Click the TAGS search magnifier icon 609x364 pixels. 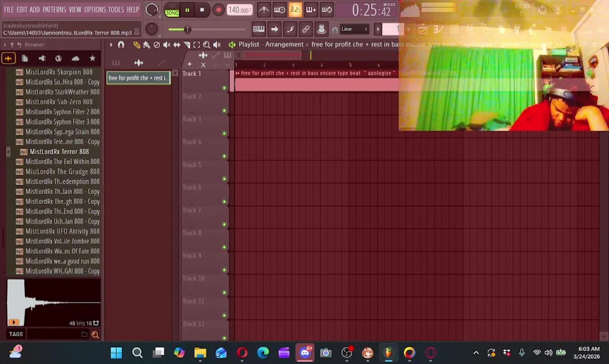point(95,335)
